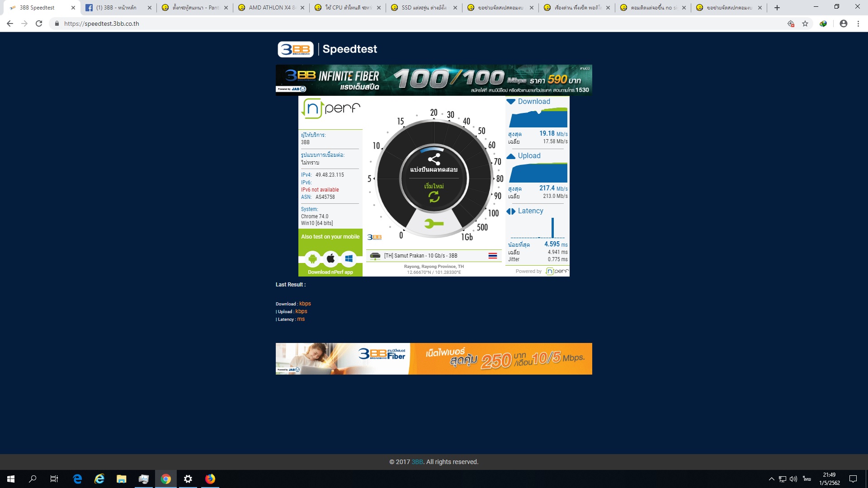Click the 3BB Fiber 250 baht banner
Image resolution: width=868 pixels, height=488 pixels.
pos(434,359)
